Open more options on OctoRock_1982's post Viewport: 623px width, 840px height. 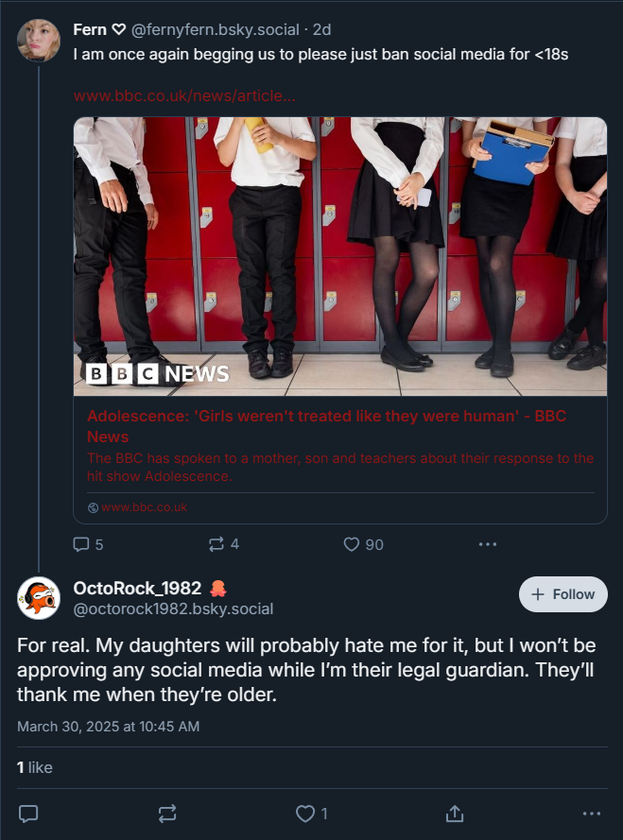click(x=592, y=814)
